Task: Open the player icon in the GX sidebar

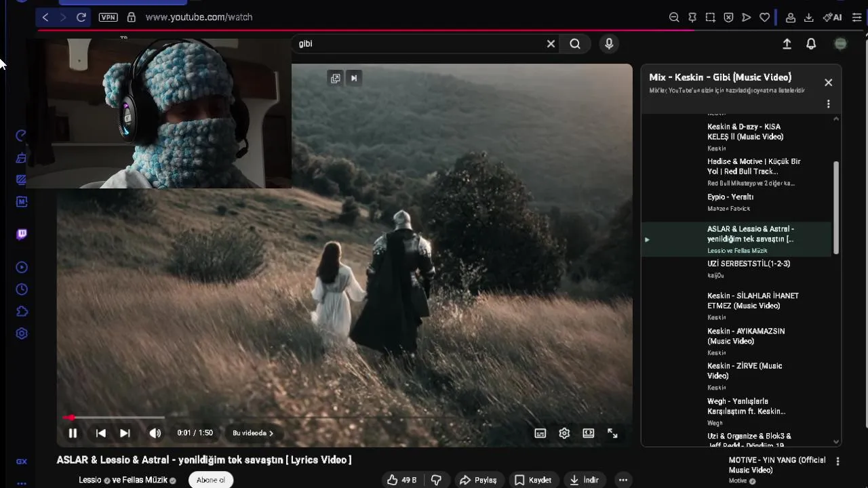Action: (x=22, y=268)
